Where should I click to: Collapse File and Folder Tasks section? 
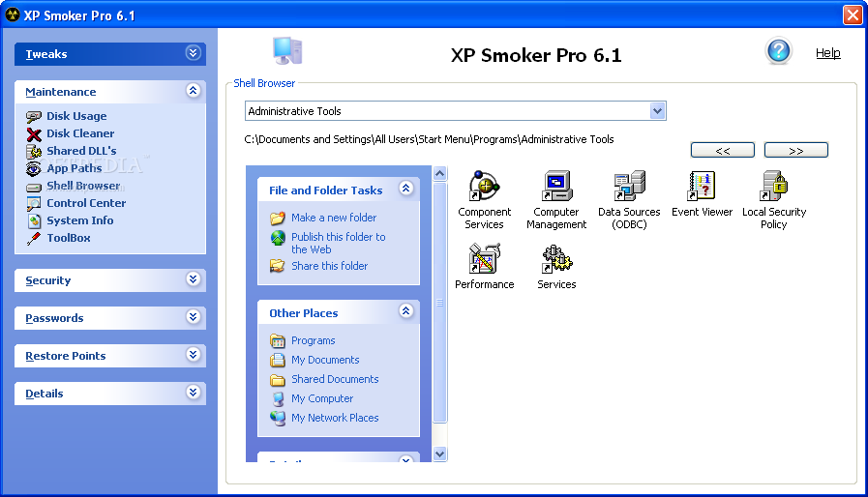coord(405,189)
